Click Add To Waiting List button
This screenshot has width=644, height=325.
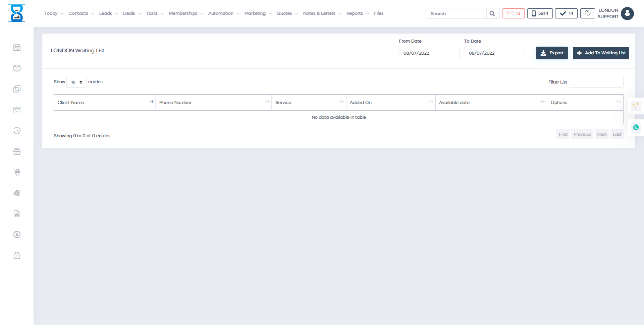[601, 53]
